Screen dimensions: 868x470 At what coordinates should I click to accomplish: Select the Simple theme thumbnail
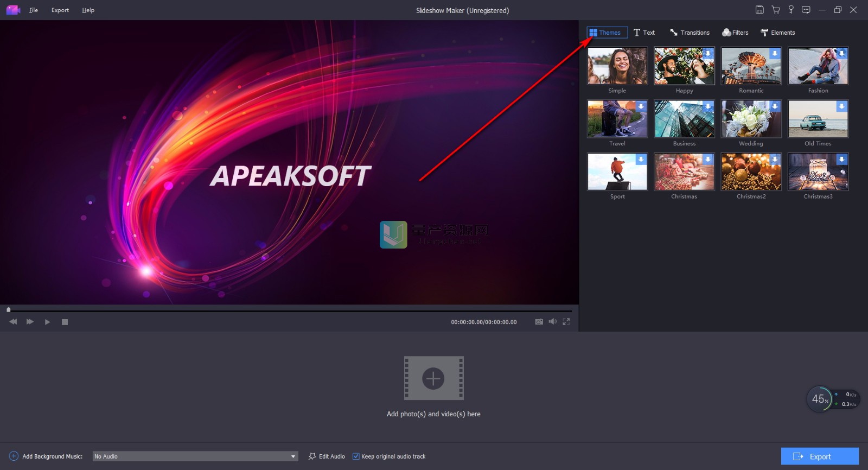point(617,66)
